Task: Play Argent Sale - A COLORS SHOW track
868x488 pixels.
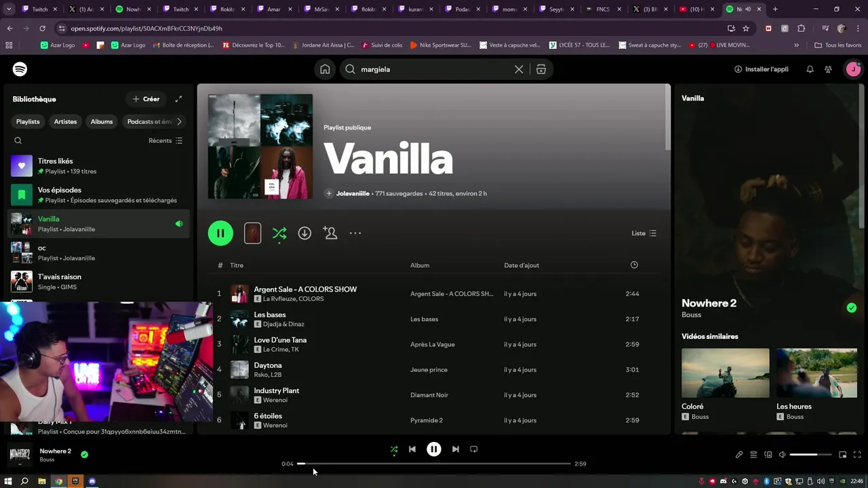Action: [x=305, y=289]
